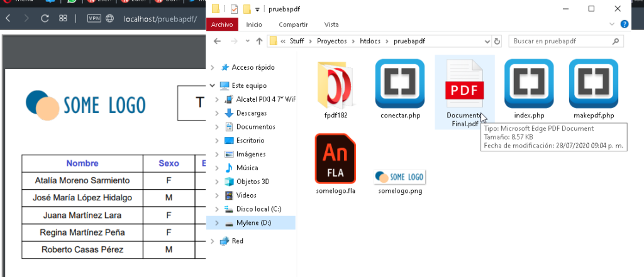Image resolution: width=644 pixels, height=277 pixels.
Task: Click the SOME LOGO image in browser page
Action: pyautogui.click(x=86, y=105)
